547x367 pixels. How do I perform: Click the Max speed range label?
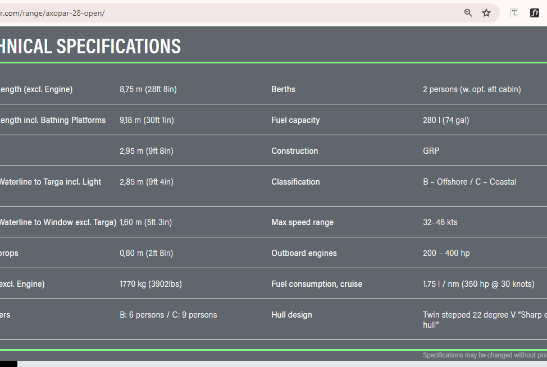coord(302,223)
